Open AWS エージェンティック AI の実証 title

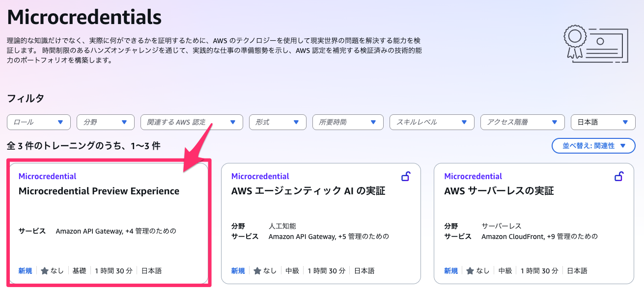tap(308, 191)
